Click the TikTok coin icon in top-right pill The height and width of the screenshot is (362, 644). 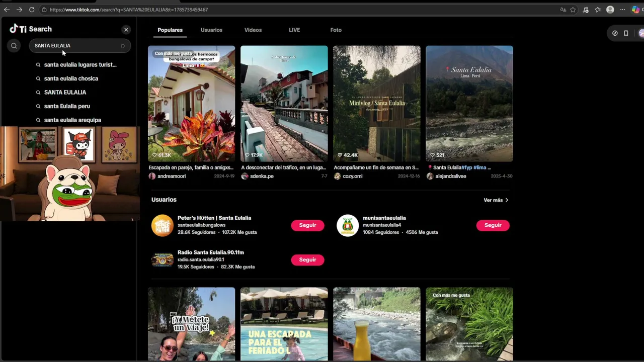(615, 33)
